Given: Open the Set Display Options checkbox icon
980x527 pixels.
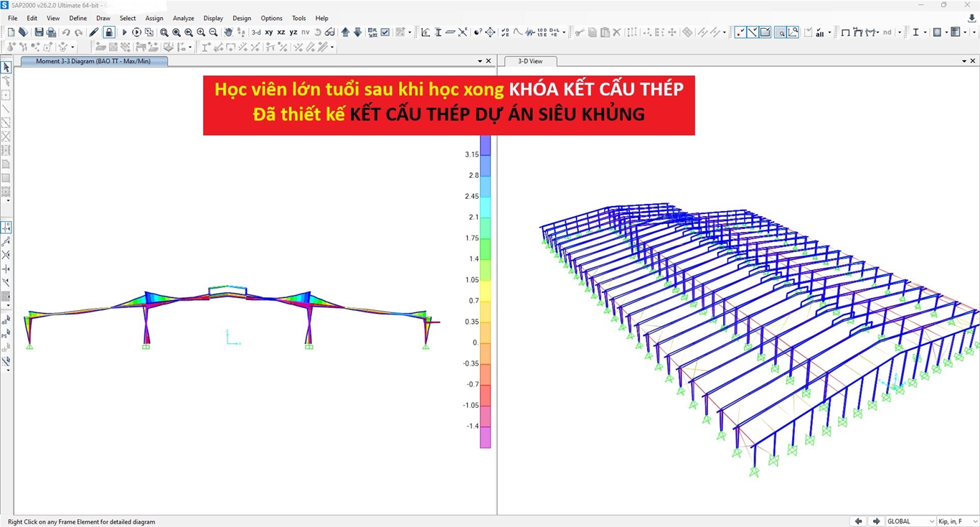Looking at the screenshot, I should [x=385, y=32].
